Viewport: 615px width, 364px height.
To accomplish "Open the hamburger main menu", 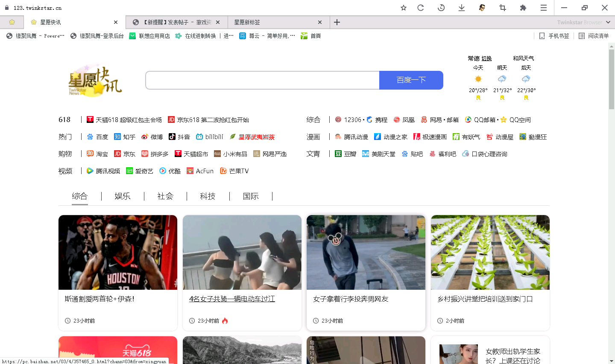I will click(543, 8).
